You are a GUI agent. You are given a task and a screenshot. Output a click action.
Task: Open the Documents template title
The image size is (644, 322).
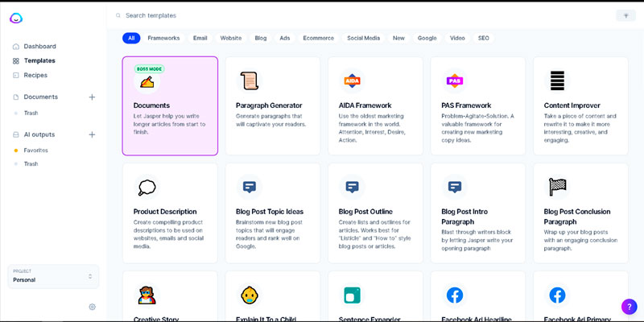click(x=151, y=105)
